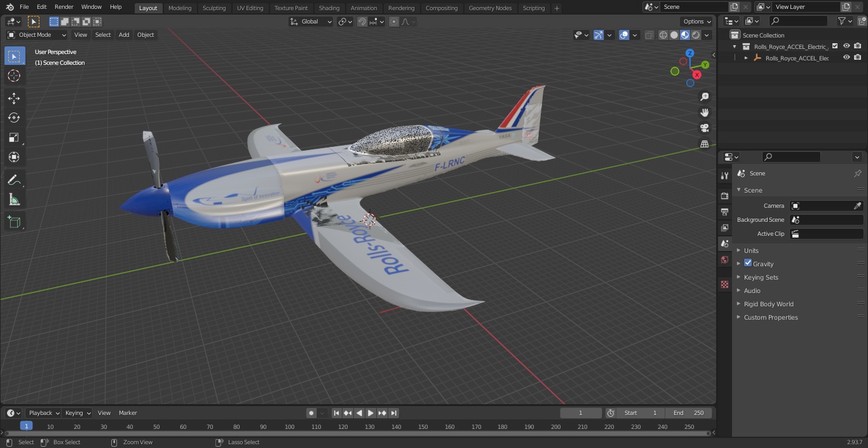Toggle the Gravity checkbox
The image size is (868, 448).
(748, 263)
